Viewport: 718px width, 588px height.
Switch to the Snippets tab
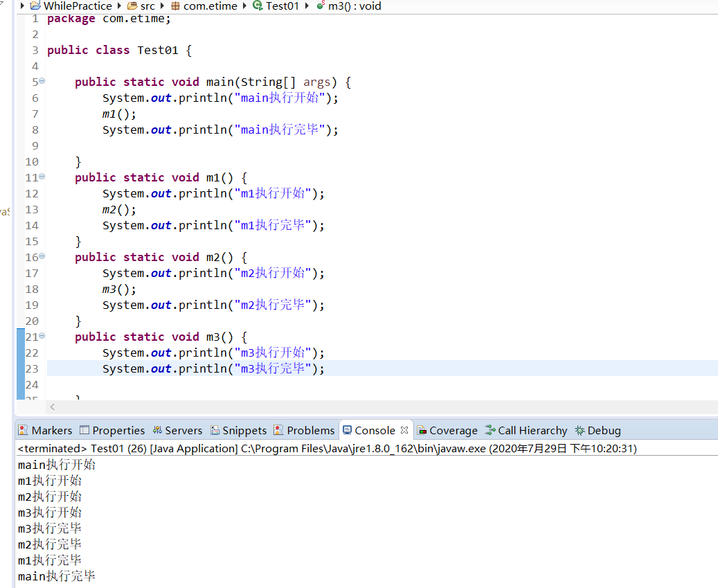point(239,431)
